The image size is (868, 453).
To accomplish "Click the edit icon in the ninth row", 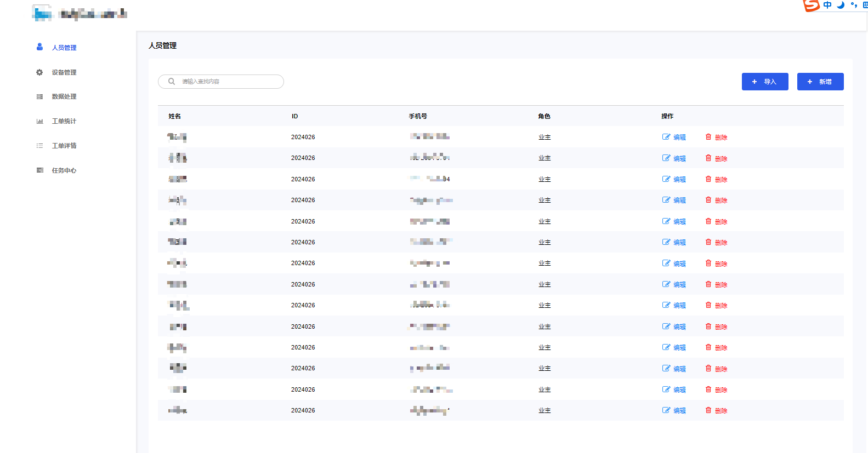I will click(666, 305).
